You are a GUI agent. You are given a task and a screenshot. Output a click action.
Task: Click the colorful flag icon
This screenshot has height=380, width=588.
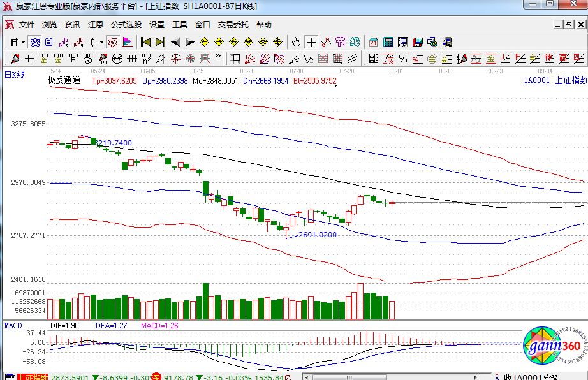[x=128, y=42]
